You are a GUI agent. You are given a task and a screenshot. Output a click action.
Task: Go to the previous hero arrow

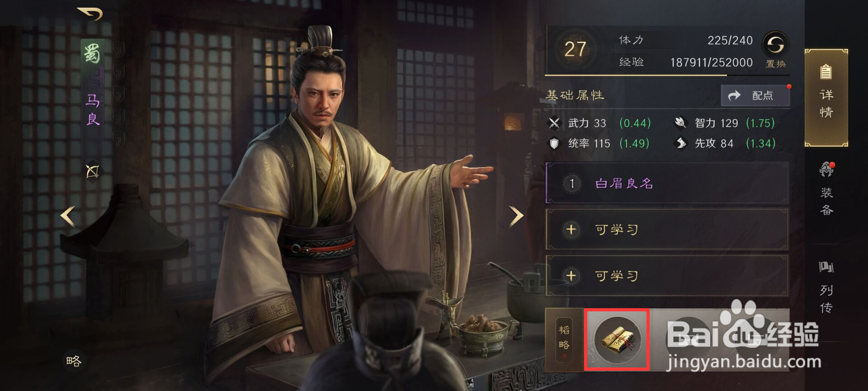tap(68, 216)
